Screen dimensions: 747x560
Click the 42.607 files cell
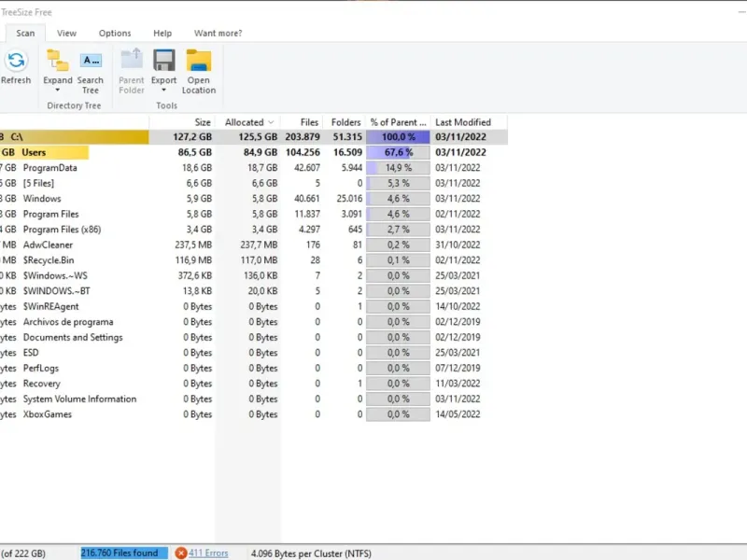pos(307,168)
